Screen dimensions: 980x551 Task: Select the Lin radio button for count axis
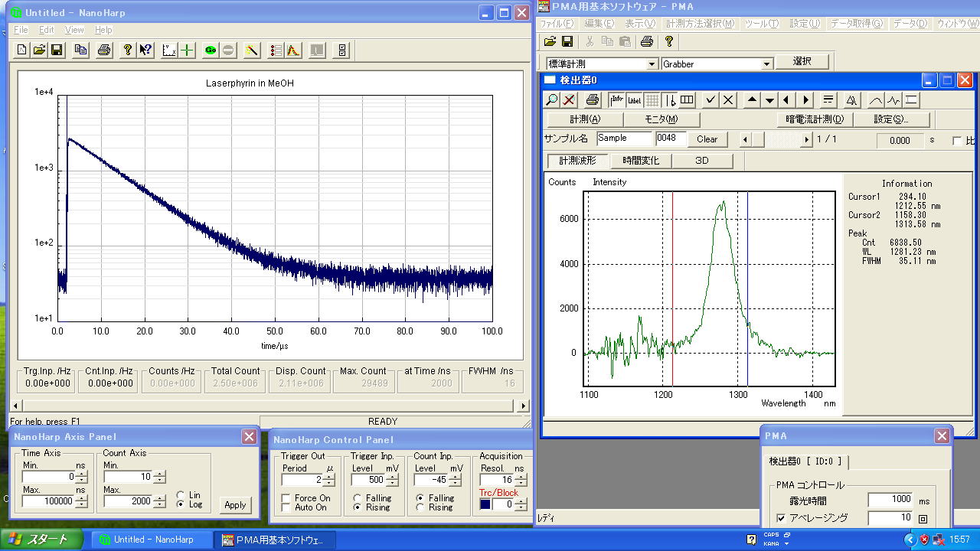(x=180, y=494)
